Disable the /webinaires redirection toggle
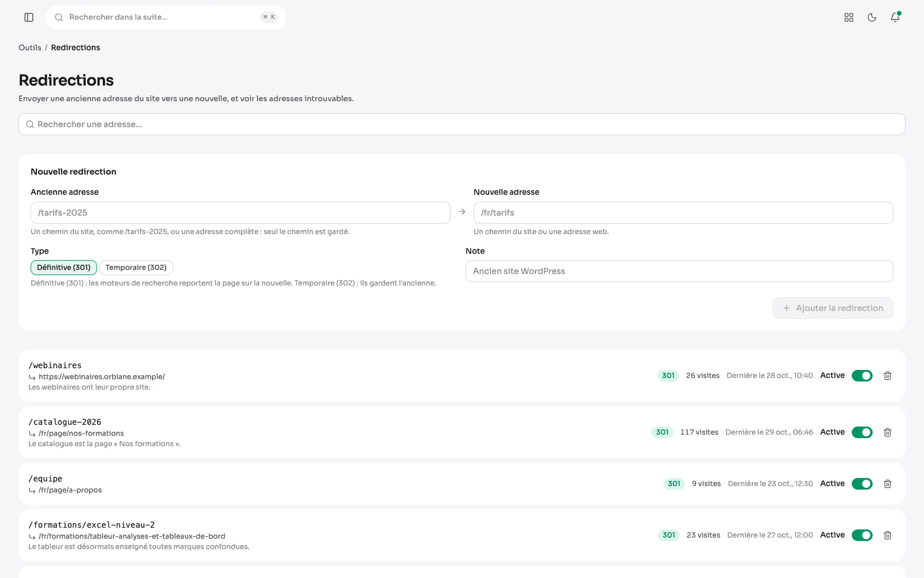This screenshot has width=924, height=578. click(x=862, y=376)
